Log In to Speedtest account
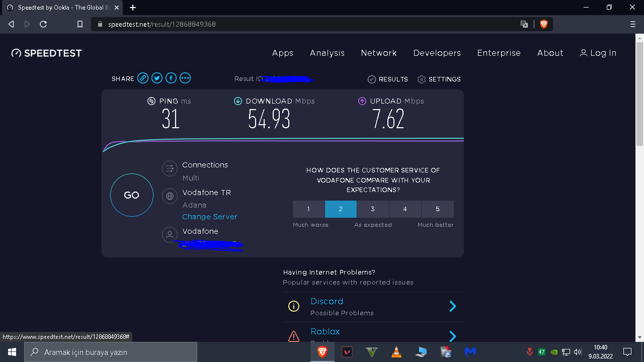 click(598, 53)
